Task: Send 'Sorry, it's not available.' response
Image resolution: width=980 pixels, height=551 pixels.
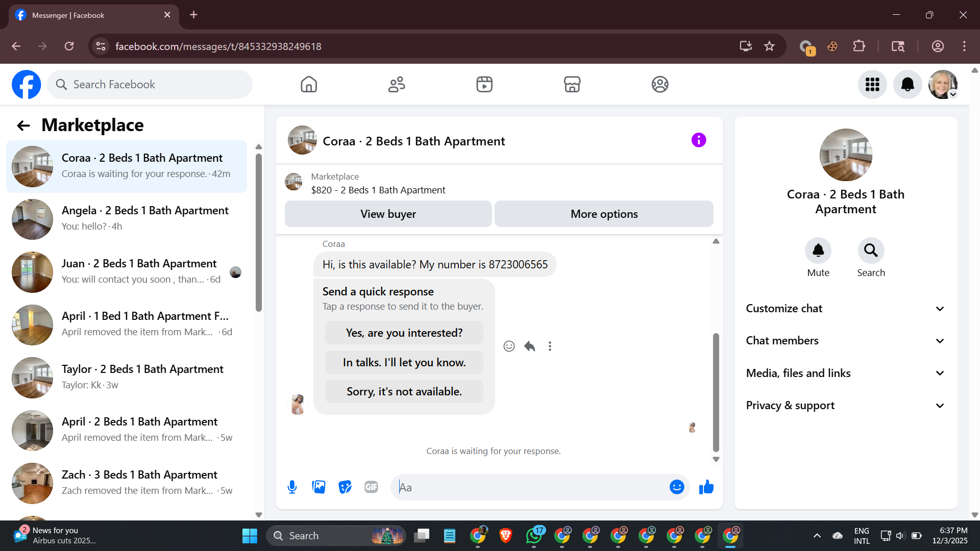Action: click(404, 391)
